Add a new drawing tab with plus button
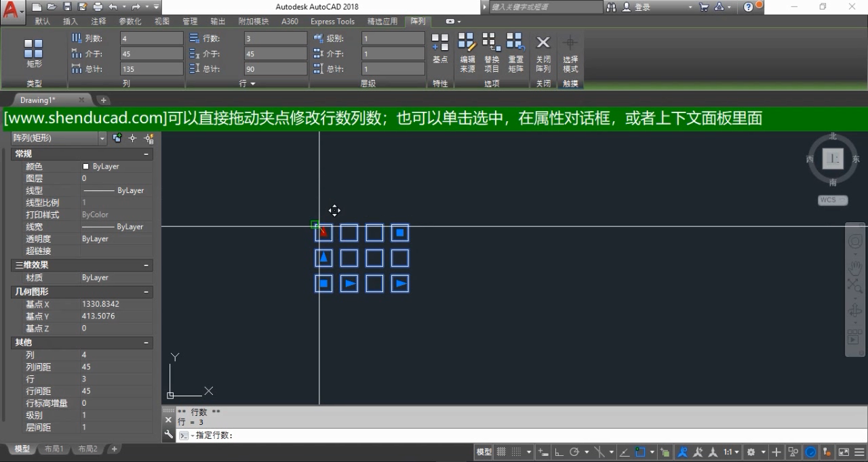The height and width of the screenshot is (462, 868). click(x=103, y=100)
